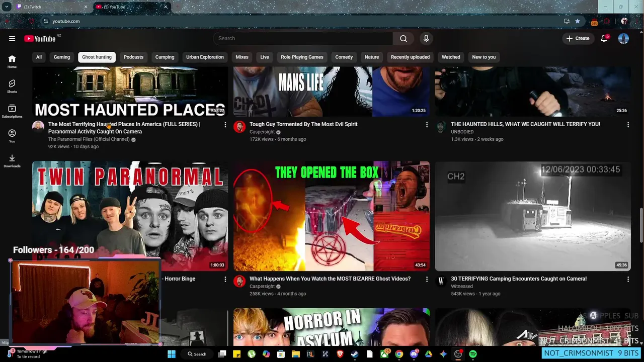Select the Mixes filter chip

tap(242, 57)
